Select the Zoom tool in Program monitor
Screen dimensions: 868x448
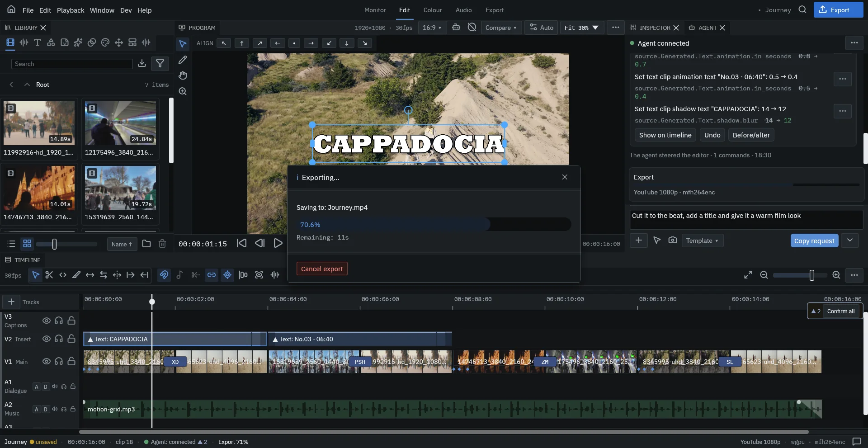click(183, 91)
